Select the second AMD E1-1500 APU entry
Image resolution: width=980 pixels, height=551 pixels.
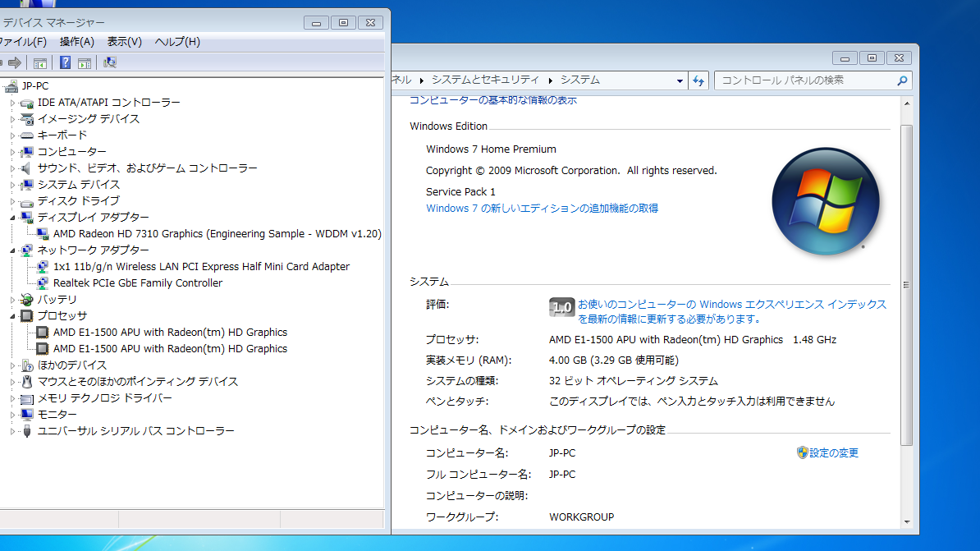coord(170,349)
